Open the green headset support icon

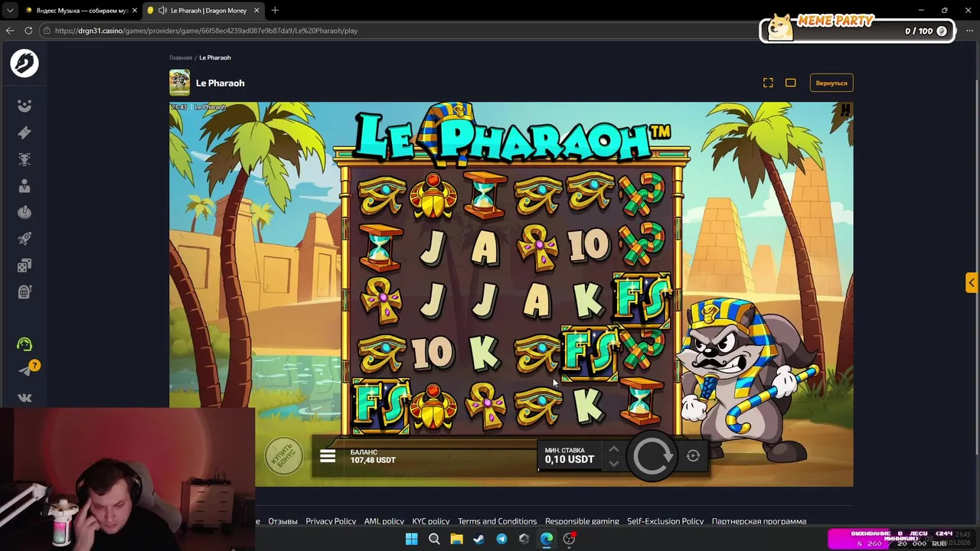(24, 344)
